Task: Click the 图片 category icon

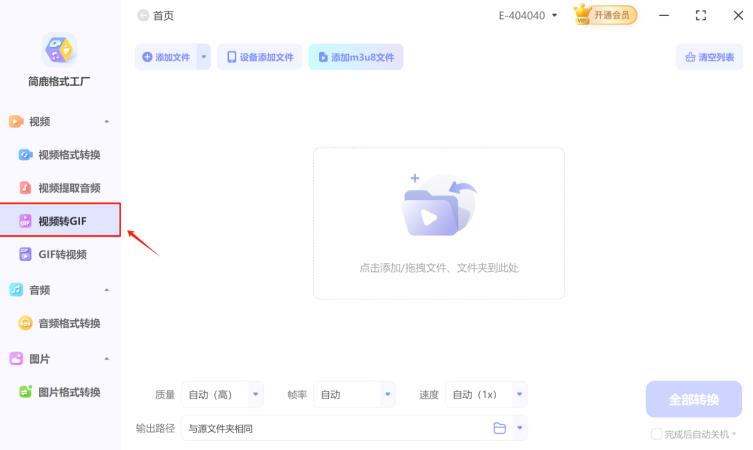Action: (x=16, y=359)
